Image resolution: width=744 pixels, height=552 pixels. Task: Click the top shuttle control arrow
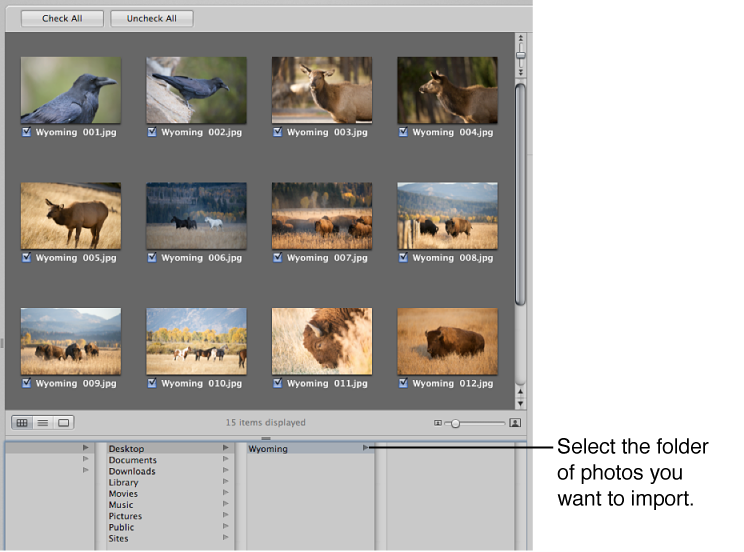[x=521, y=38]
